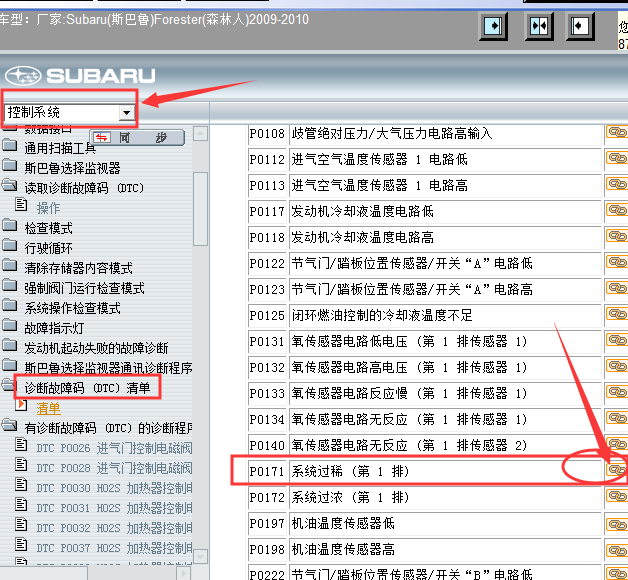Click the expand left panel arrow icon
Image resolution: width=628 pixels, height=580 pixels.
[580, 26]
